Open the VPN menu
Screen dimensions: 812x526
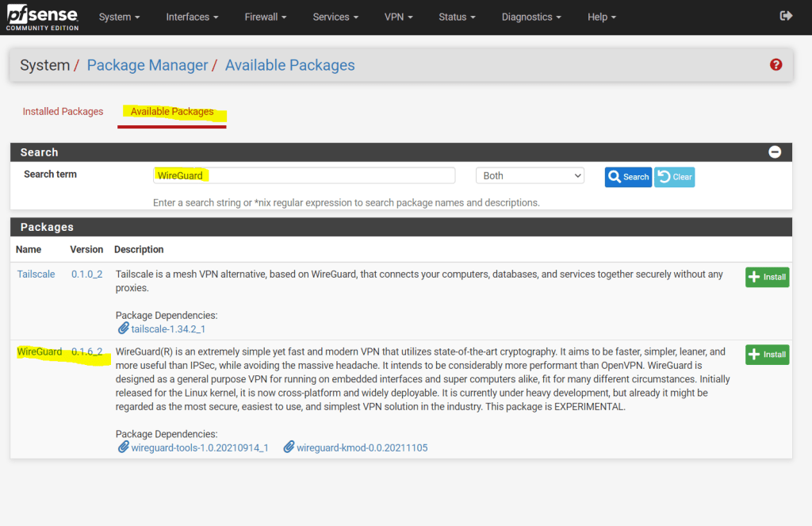[398, 17]
